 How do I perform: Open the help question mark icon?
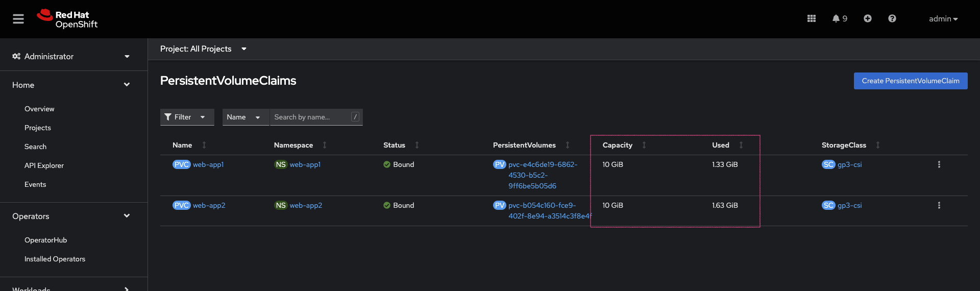click(892, 18)
